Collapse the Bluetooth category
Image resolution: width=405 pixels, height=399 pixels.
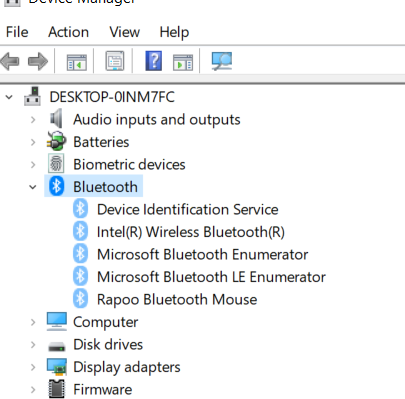[x=33, y=187]
